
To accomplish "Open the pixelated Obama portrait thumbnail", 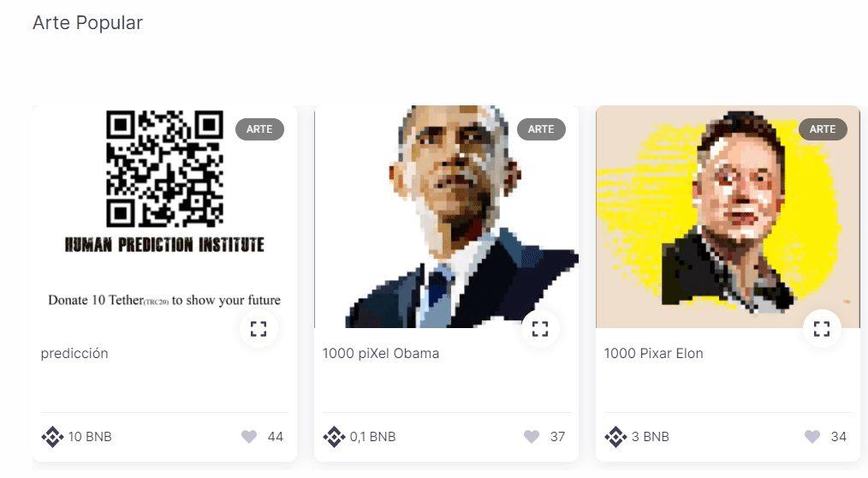I will 446,217.
